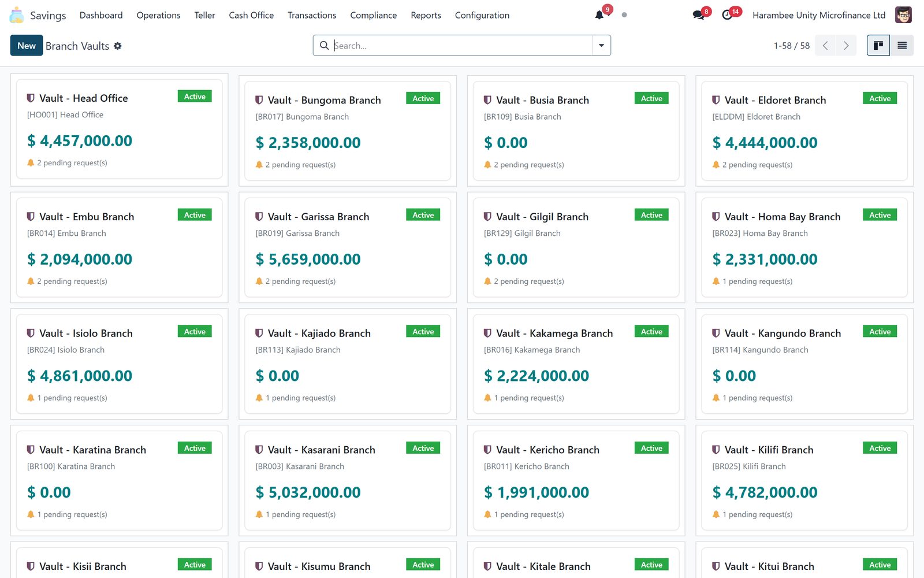Open the activities clock icon
Viewport: 924px width, 578px height.
click(x=727, y=15)
